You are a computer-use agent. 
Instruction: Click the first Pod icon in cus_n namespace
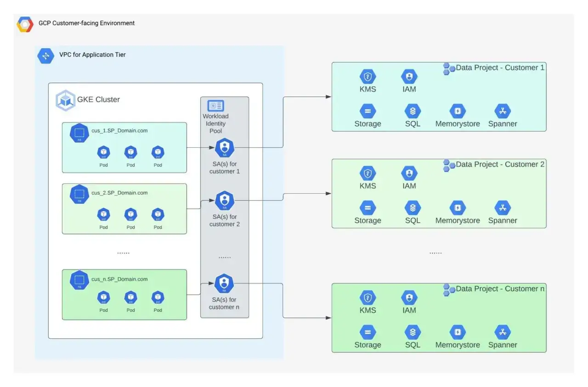coord(104,297)
